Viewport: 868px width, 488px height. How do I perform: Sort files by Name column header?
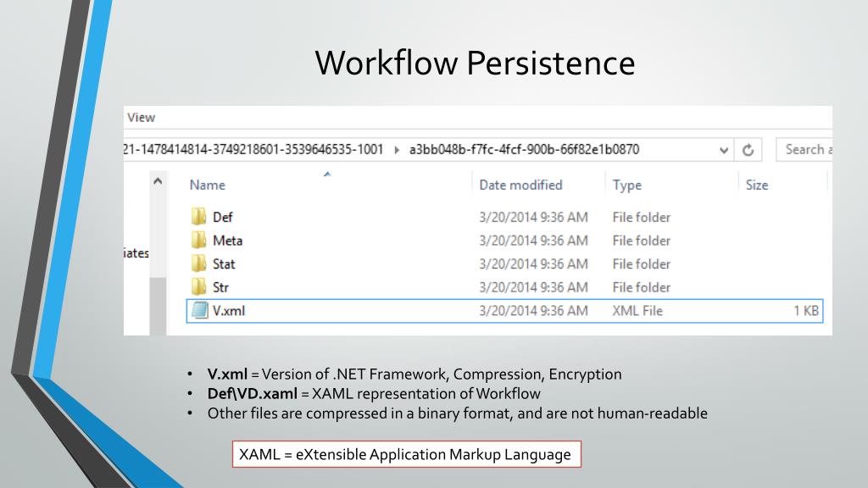(207, 185)
